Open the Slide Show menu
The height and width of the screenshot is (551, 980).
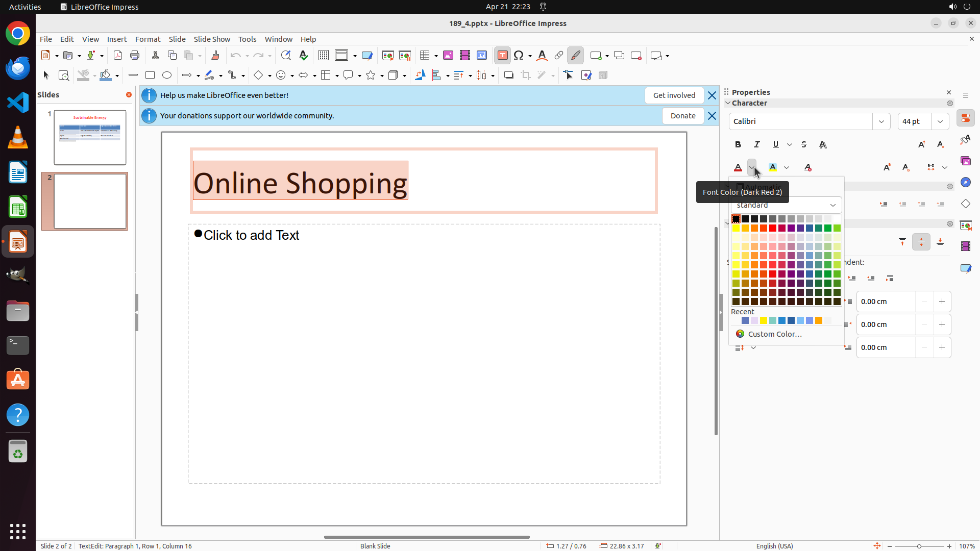pos(212,39)
